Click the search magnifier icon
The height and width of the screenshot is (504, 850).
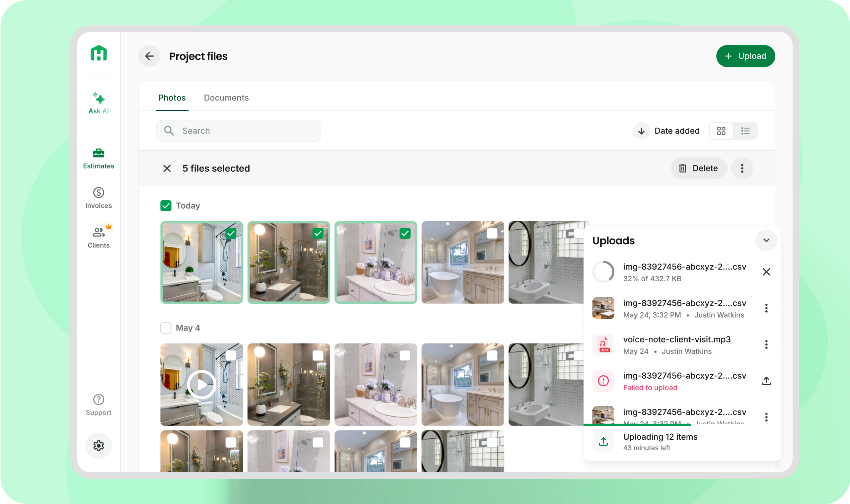point(169,131)
